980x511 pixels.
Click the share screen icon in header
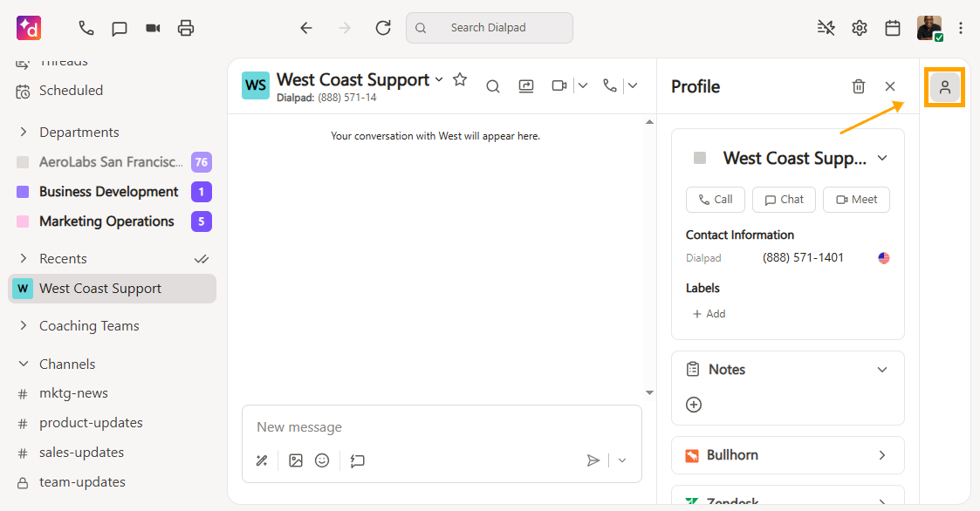(526, 86)
